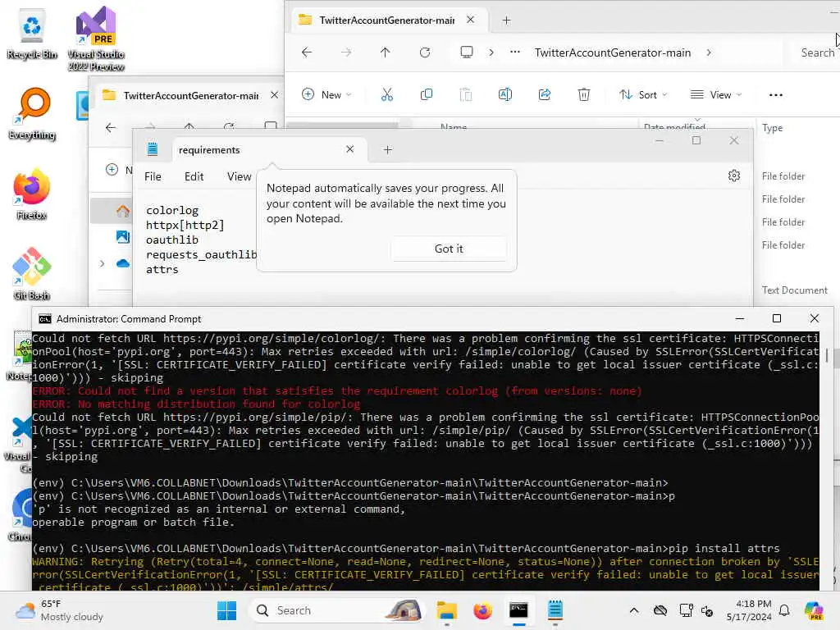Add a new tab in Notepad
840x630 pixels.
click(x=388, y=150)
